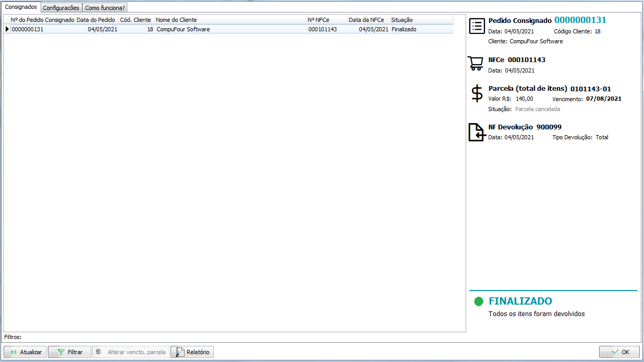This screenshot has height=362, width=644.
Task: Click the Parcela dollar sign icon
Action: click(477, 94)
